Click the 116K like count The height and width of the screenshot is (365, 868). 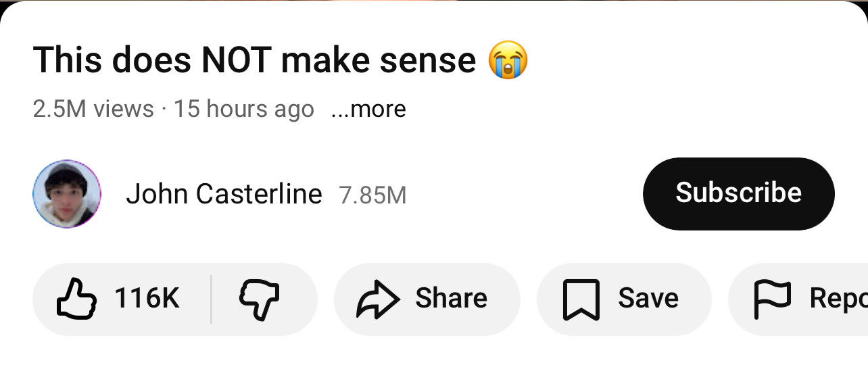[147, 299]
